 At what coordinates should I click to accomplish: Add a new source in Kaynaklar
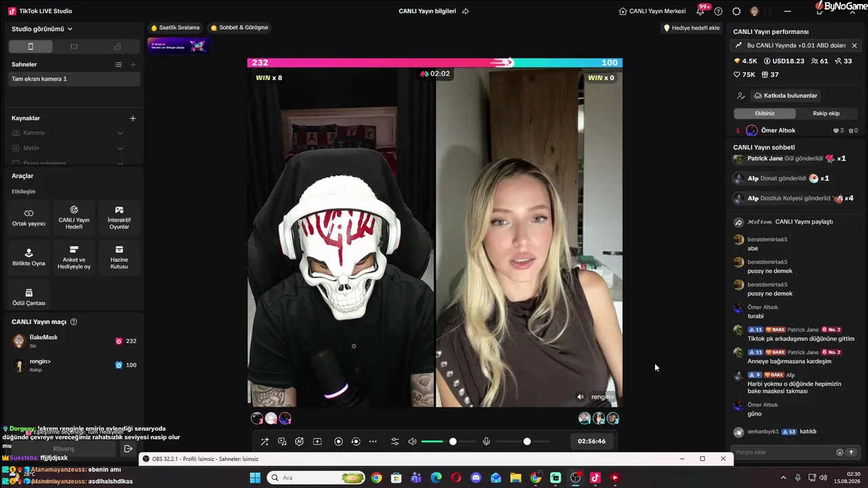(133, 118)
